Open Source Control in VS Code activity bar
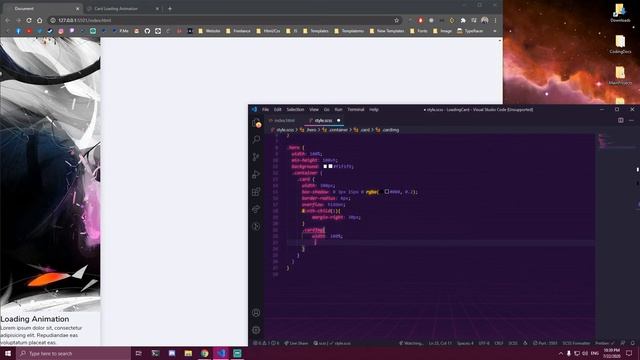Image resolution: width=640 pixels, height=360 pixels. [x=256, y=157]
